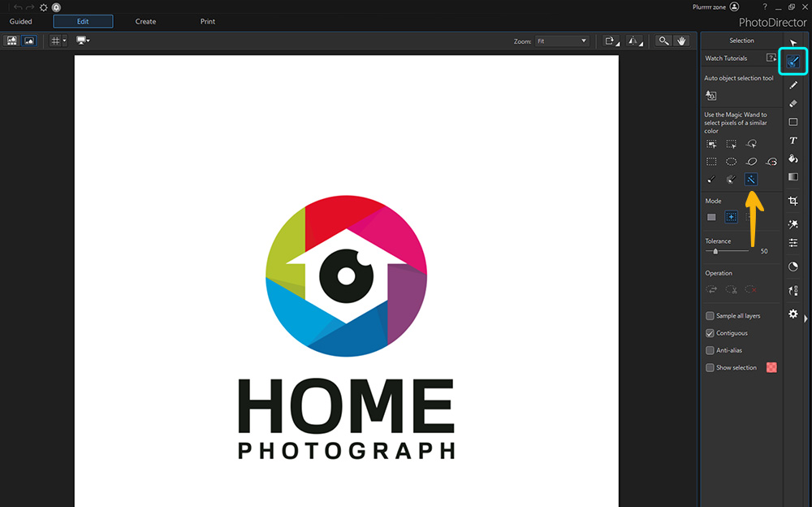812x507 pixels.
Task: Uncheck the Contiguous option
Action: (710, 333)
